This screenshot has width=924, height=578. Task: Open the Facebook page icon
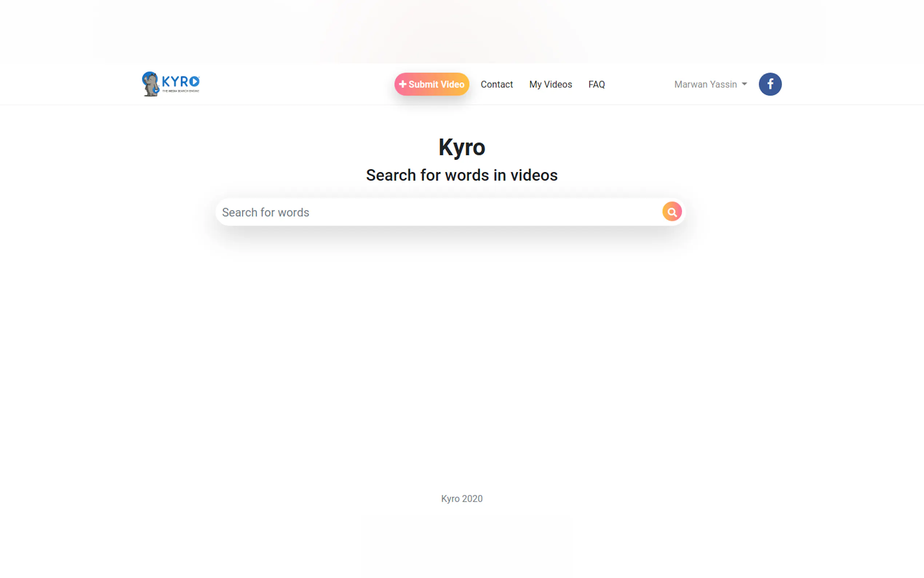click(x=770, y=84)
